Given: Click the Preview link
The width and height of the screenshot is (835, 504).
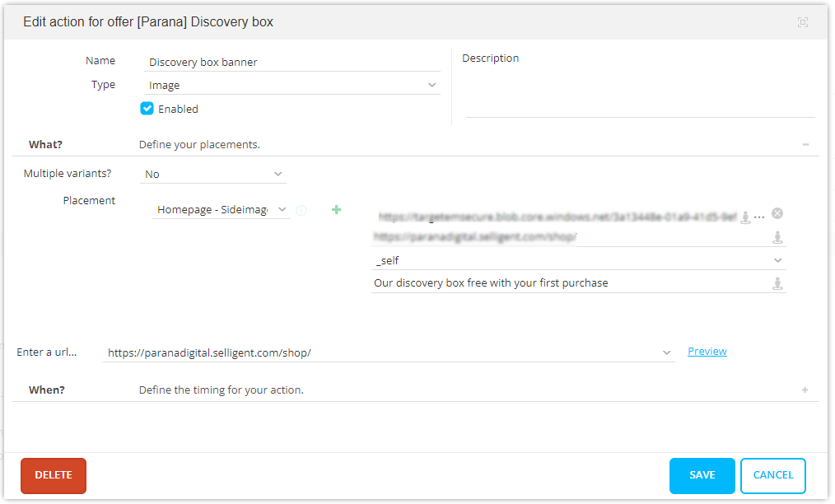Looking at the screenshot, I should point(707,352).
